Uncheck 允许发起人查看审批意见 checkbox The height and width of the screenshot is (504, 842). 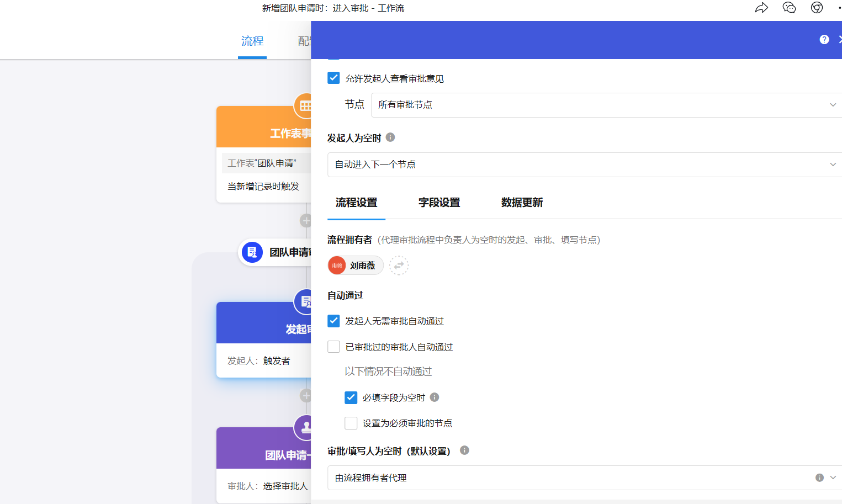coord(333,78)
